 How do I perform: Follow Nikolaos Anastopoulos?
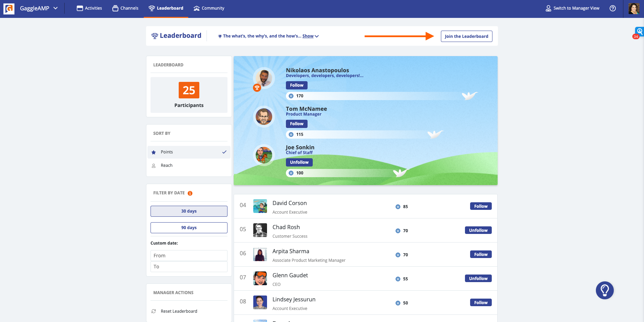point(297,85)
